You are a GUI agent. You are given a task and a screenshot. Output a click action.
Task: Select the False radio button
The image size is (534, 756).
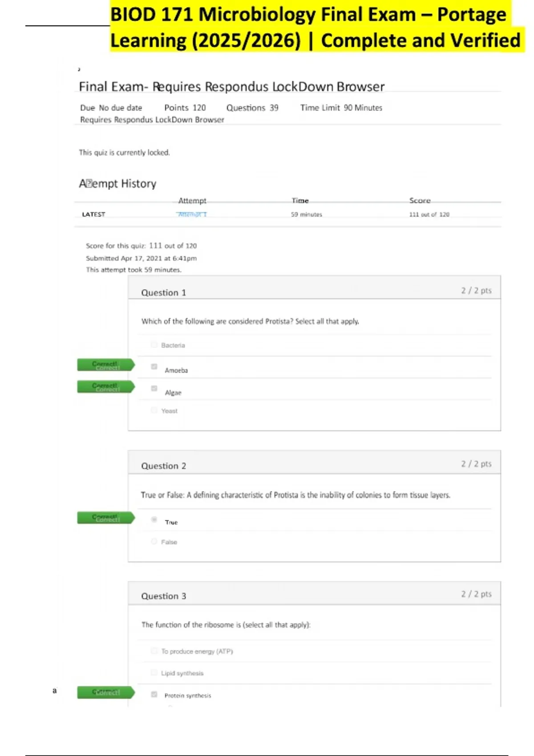154,541
